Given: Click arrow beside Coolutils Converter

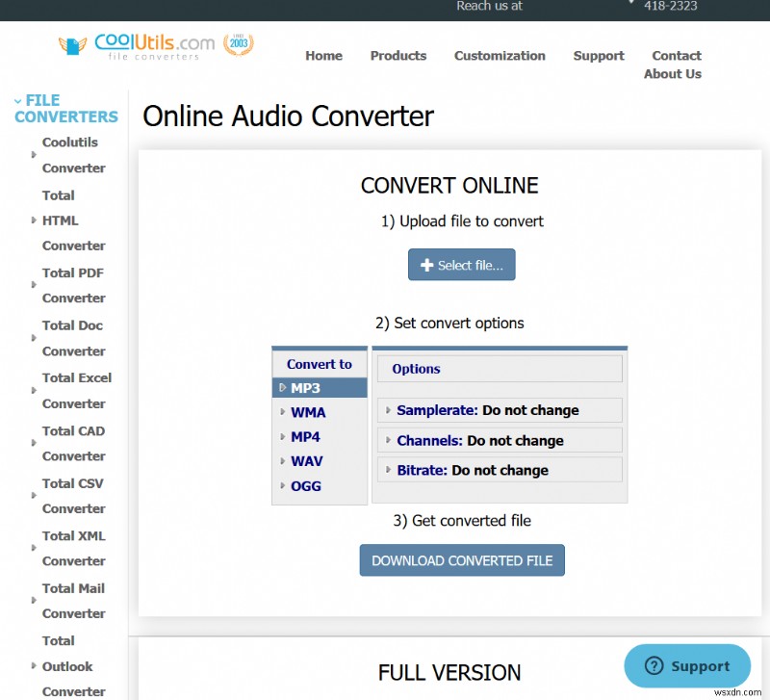Looking at the screenshot, I should [x=34, y=155].
